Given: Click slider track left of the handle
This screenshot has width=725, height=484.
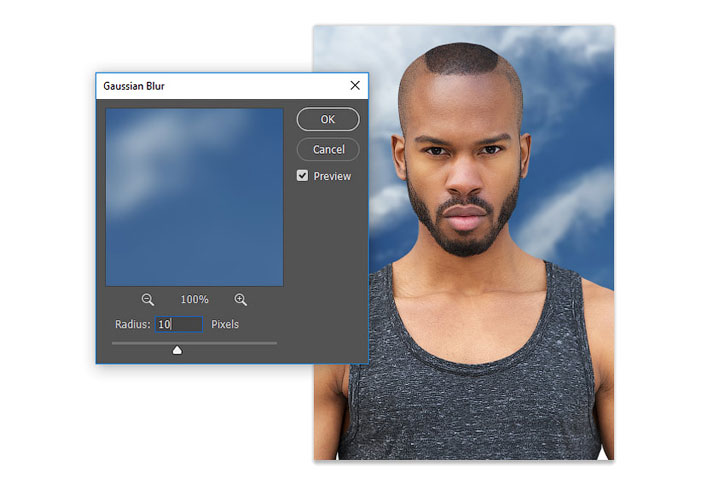Looking at the screenshot, I should [x=140, y=343].
